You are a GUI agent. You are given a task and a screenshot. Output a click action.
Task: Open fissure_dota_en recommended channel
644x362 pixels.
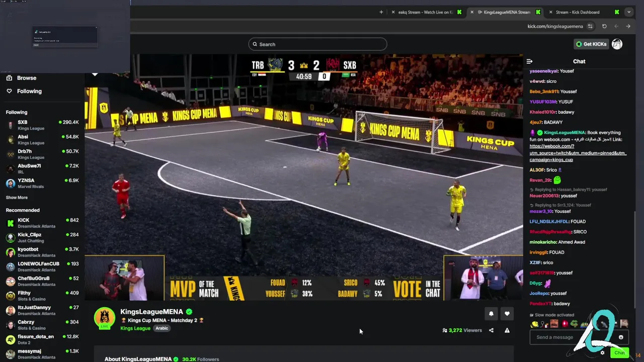(42, 340)
